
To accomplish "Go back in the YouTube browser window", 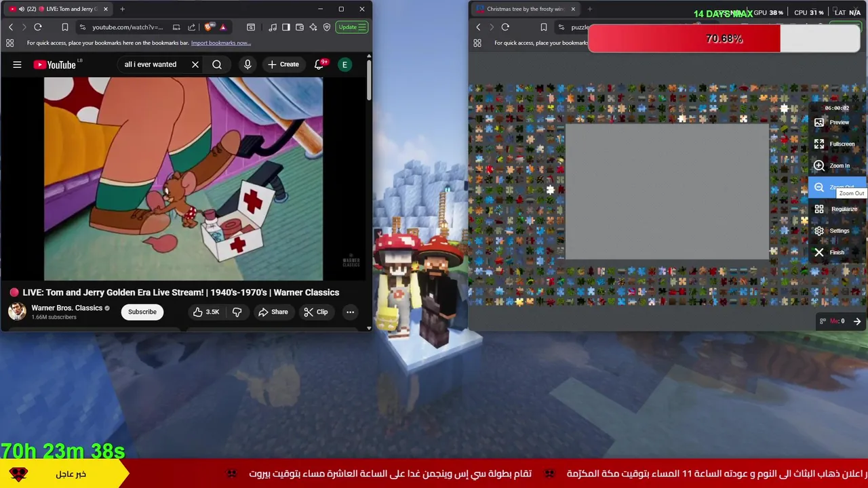I will click(11, 27).
